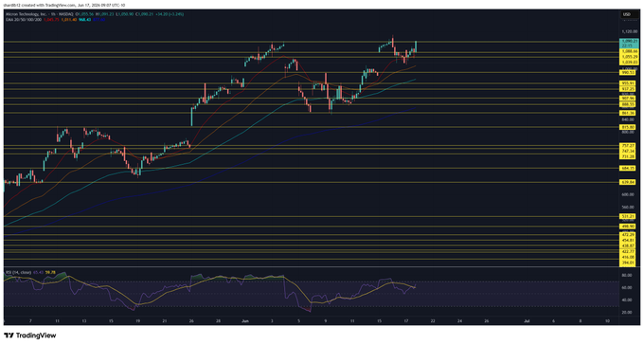Viewport: 644px width, 345px height.
Task: Select the 1,039.03 horizontal line price label
Action: tap(629, 63)
